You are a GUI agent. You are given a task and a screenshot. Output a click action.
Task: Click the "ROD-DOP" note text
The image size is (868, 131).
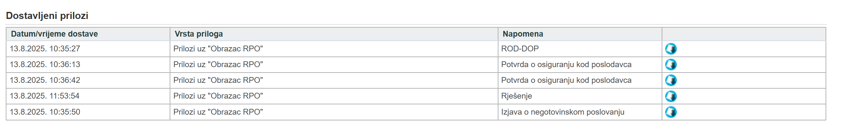tap(520, 49)
